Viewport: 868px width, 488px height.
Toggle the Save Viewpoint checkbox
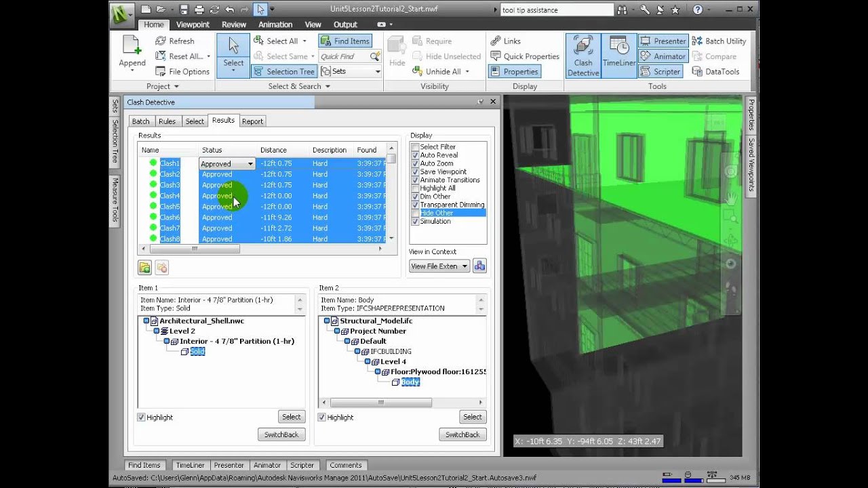(x=415, y=171)
